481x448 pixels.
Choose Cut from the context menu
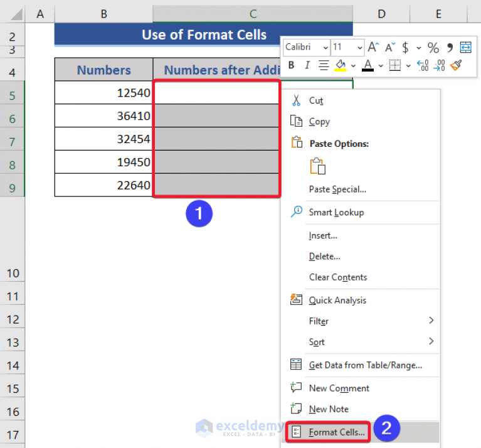[361, 100]
